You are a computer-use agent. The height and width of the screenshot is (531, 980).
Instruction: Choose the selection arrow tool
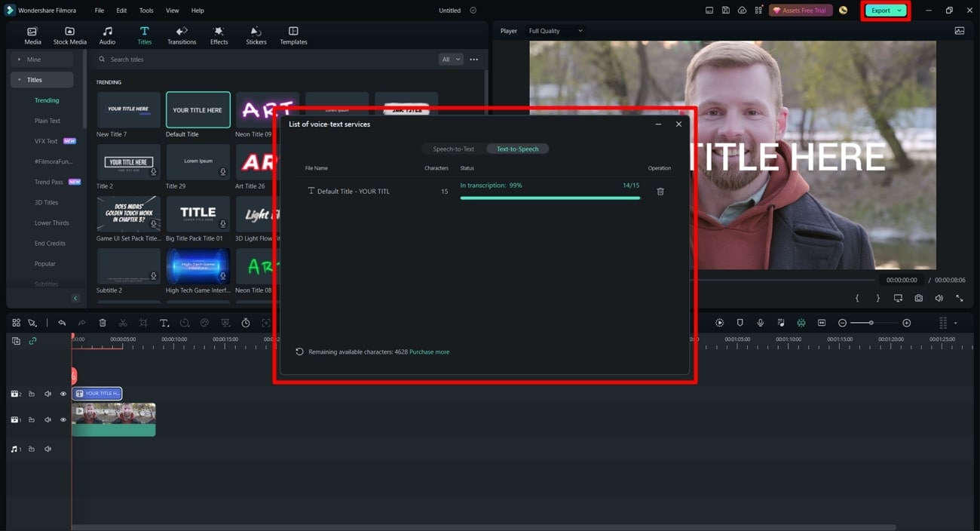pyautogui.click(x=32, y=323)
